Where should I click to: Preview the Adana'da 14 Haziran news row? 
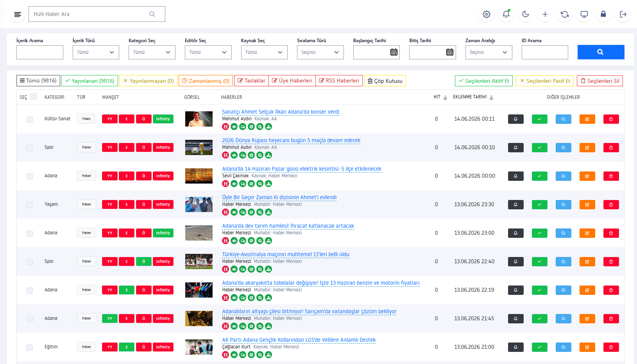coord(563,176)
